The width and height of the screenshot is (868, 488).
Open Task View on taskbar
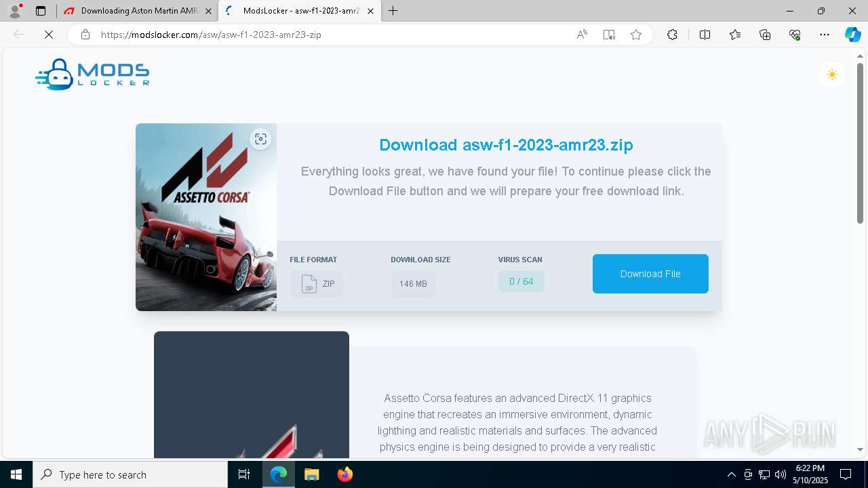(244, 474)
